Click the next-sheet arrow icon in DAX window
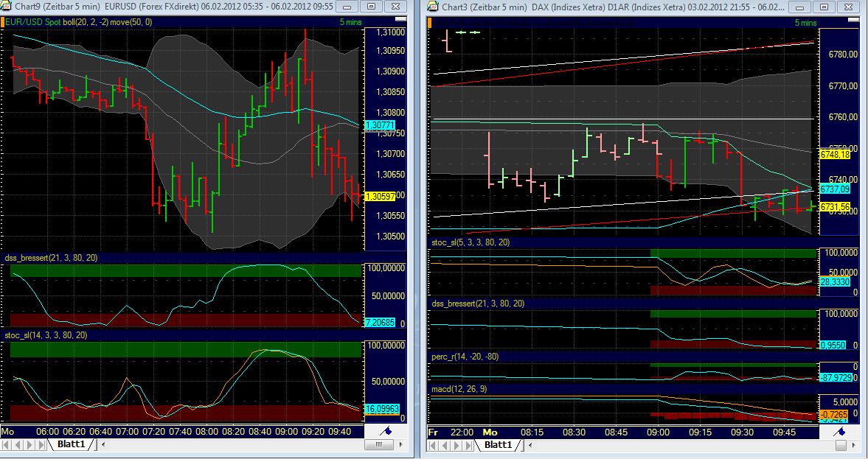The height and width of the screenshot is (459, 868). point(455,445)
